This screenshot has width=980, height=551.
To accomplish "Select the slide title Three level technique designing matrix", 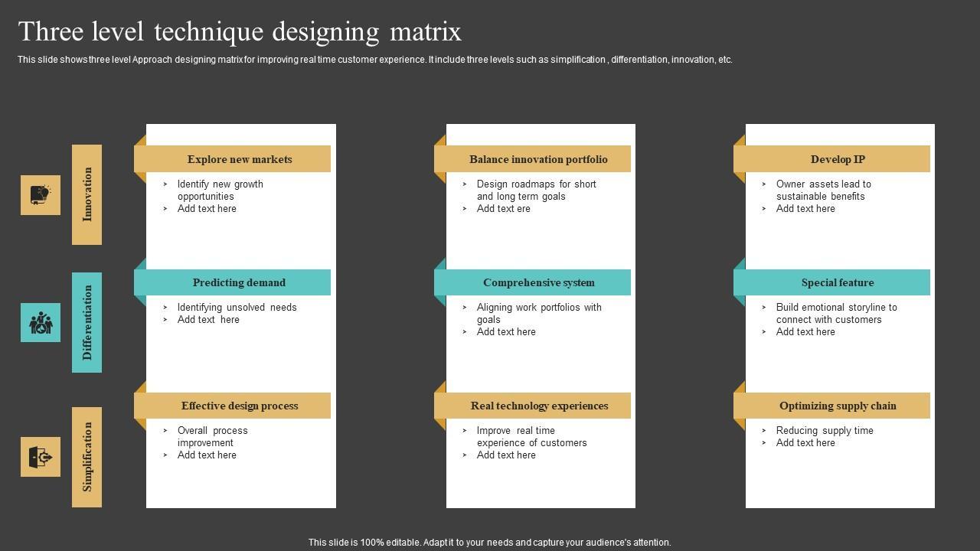I will click(x=240, y=32).
